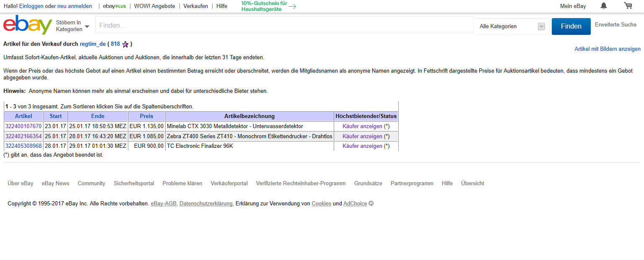
Task: Open the shopping cart icon
Action: [x=628, y=6]
